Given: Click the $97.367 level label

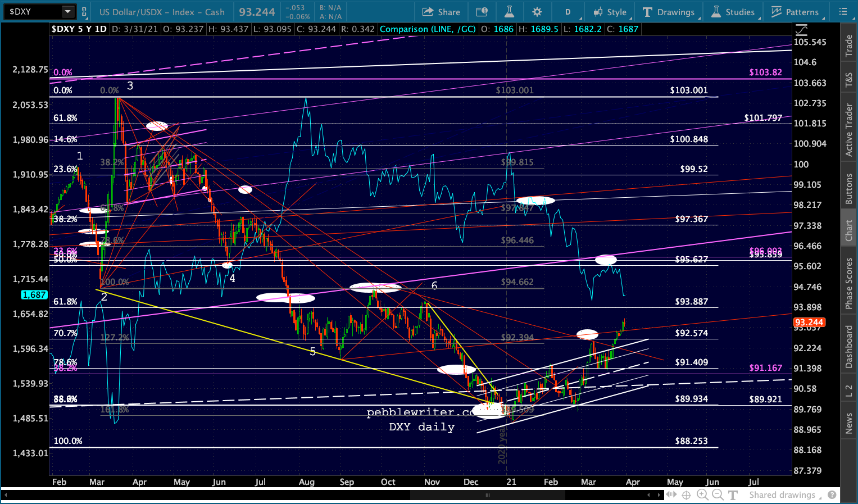Looking at the screenshot, I should [692, 219].
